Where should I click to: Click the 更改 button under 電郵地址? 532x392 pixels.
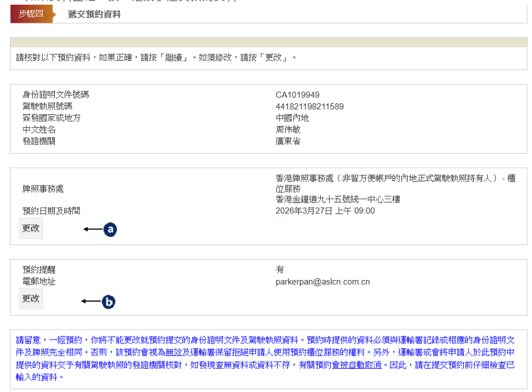click(x=30, y=298)
